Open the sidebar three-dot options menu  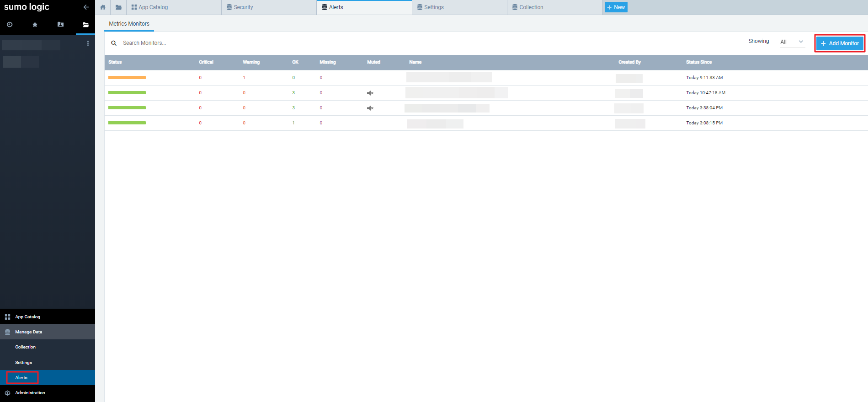click(x=88, y=43)
